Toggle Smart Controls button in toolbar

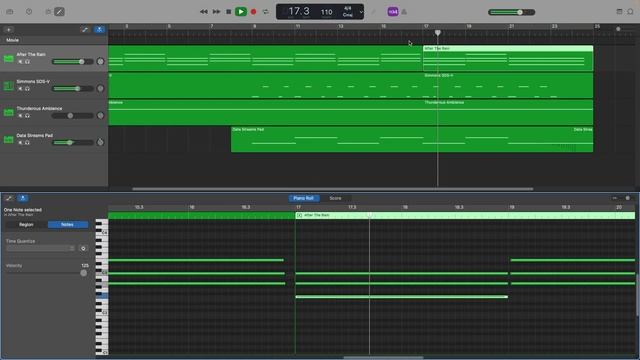click(x=48, y=12)
